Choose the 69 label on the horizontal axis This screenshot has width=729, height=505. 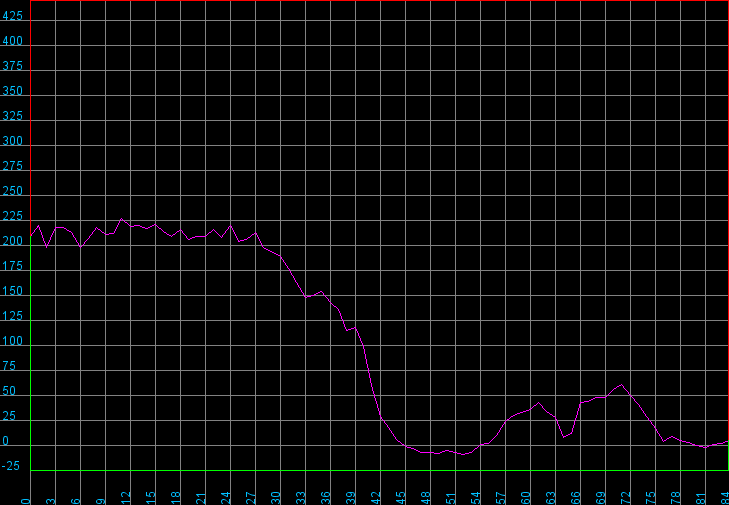601,498
